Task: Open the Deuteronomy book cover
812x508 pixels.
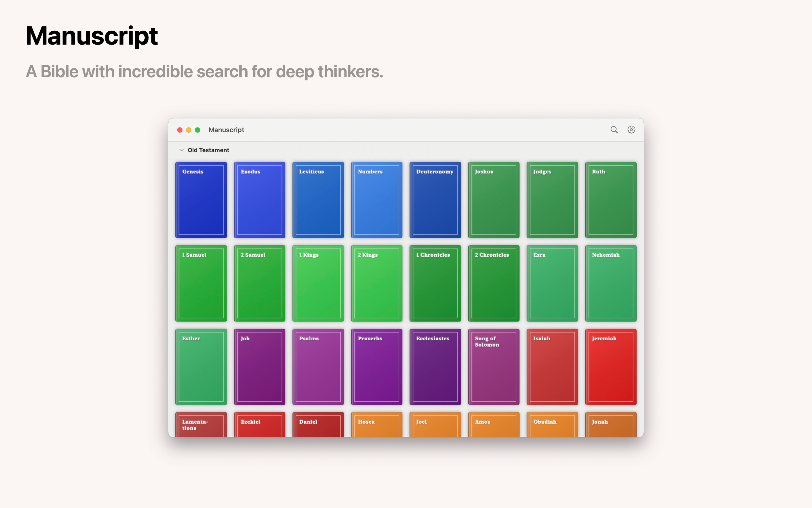Action: pyautogui.click(x=435, y=200)
